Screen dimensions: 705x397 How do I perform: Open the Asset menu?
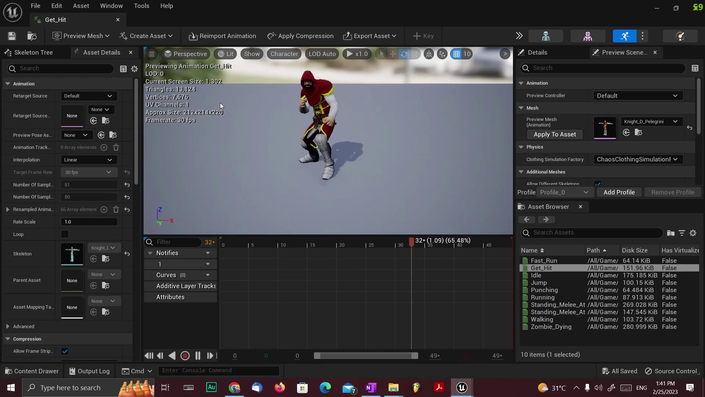point(81,6)
